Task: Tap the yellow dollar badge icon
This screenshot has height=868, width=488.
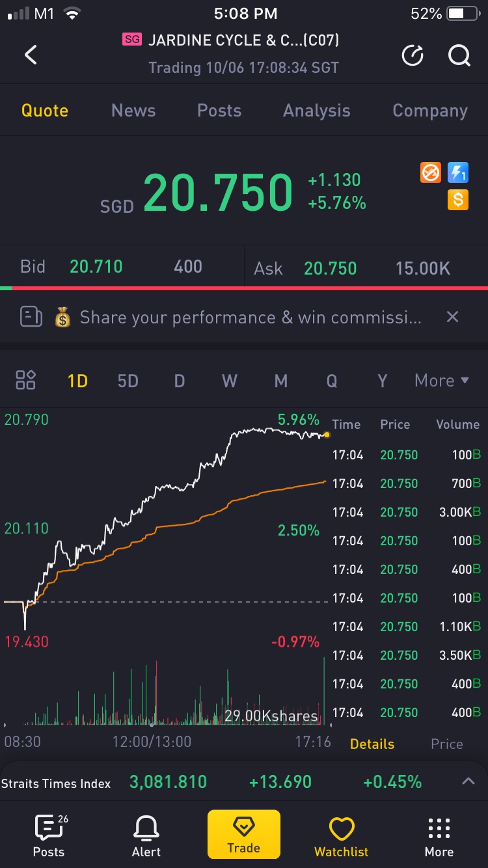Action: pos(458,200)
